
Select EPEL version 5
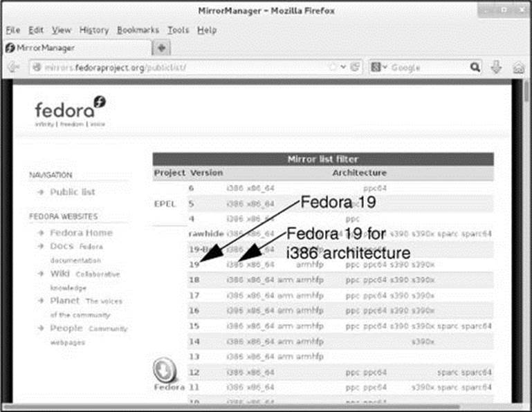point(192,204)
